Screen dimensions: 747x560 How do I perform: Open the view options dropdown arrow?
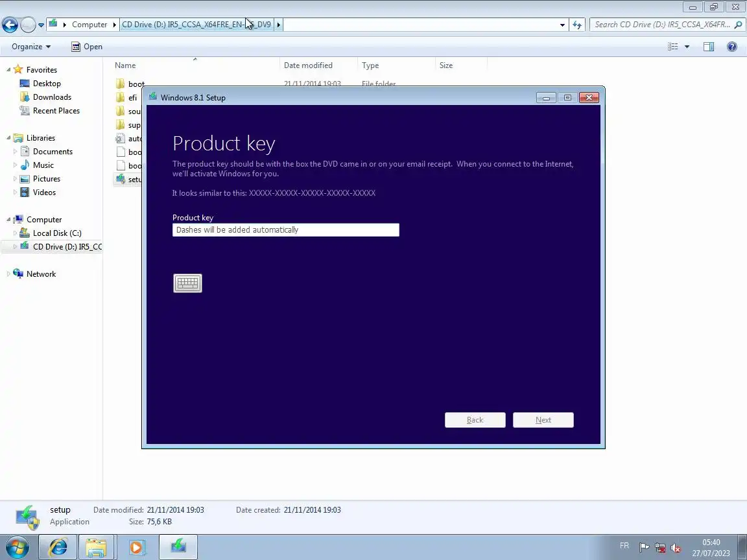click(x=687, y=47)
